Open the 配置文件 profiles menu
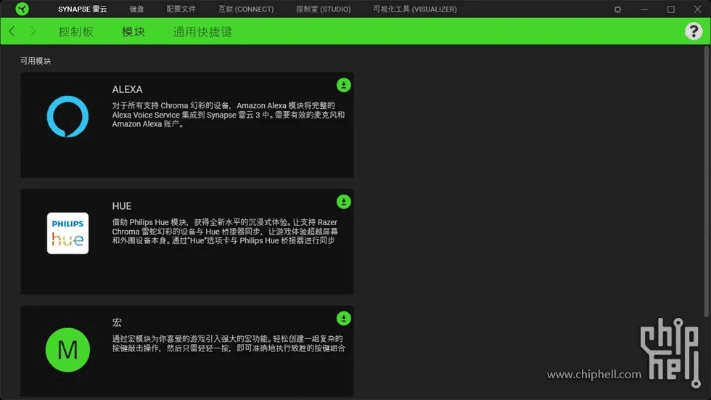711x400 pixels. 181,9
